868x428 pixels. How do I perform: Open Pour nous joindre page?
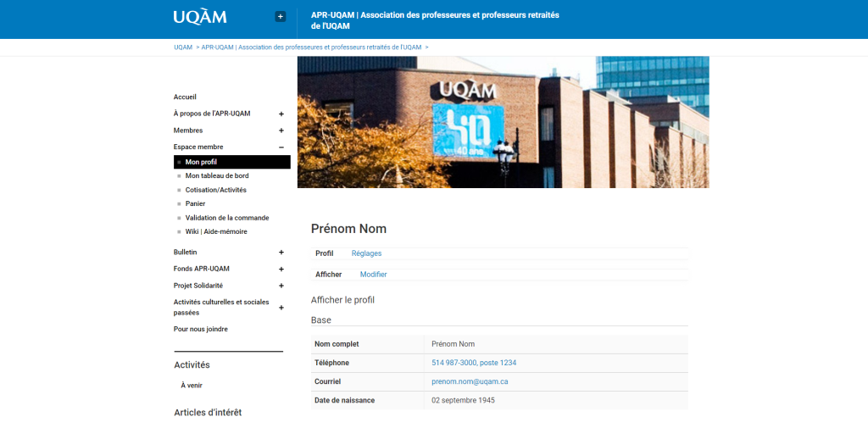[201, 329]
